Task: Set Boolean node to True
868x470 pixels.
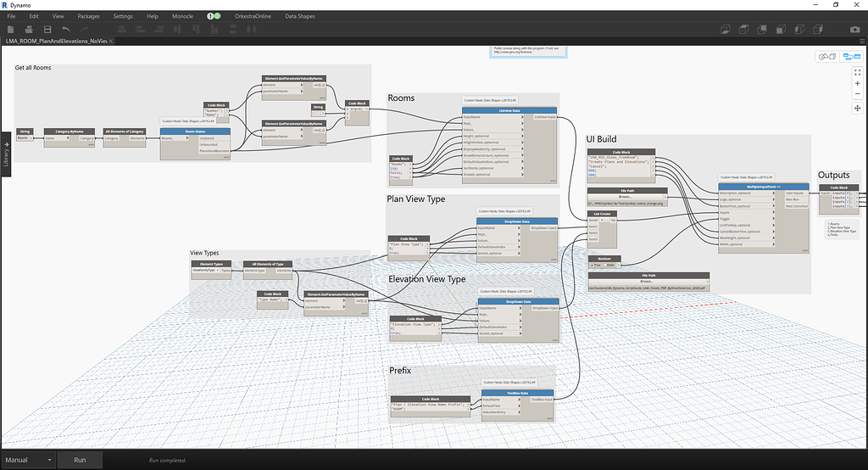Action: [x=596, y=265]
